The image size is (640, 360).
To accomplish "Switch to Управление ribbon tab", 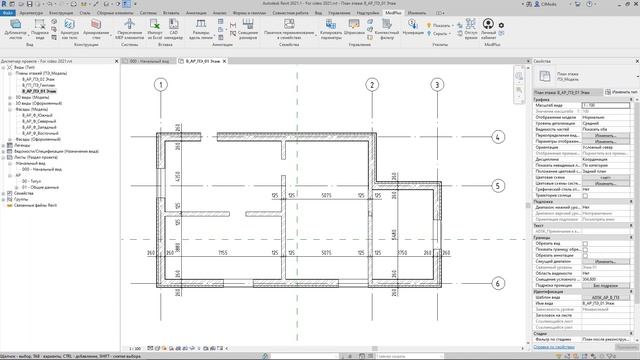I will pyautogui.click(x=339, y=13).
